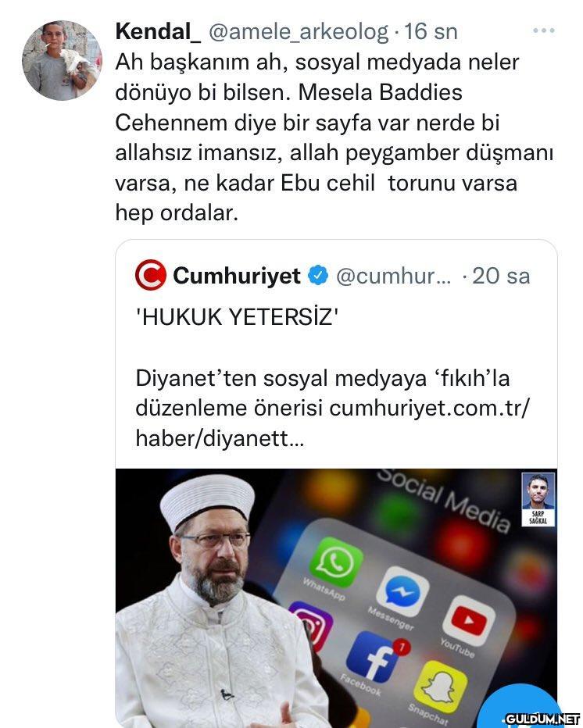Click Cumhuriyet's blue verified badge
The width and height of the screenshot is (583, 728).
[x=318, y=275]
